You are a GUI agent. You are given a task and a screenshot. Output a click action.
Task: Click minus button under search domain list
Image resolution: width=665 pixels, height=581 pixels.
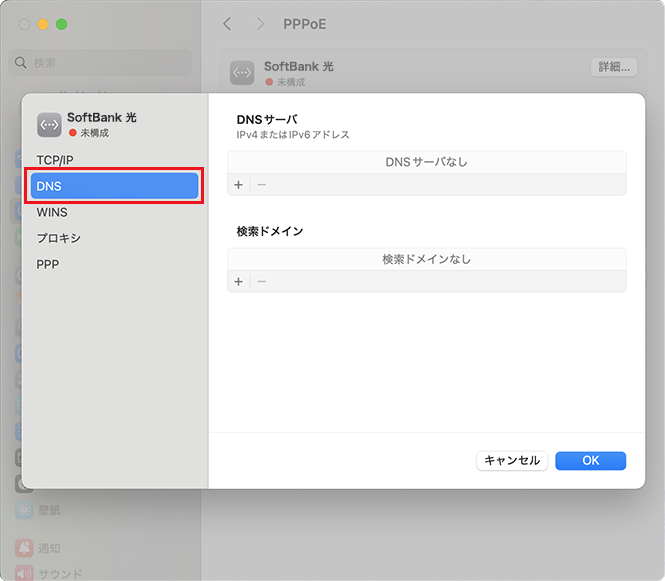pyautogui.click(x=262, y=282)
